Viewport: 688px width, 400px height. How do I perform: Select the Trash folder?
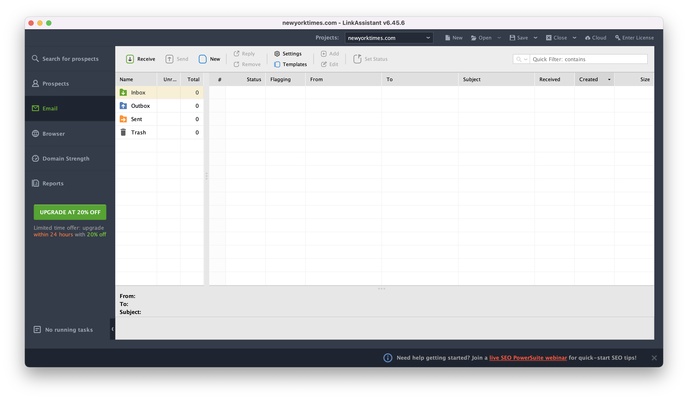click(x=160, y=132)
